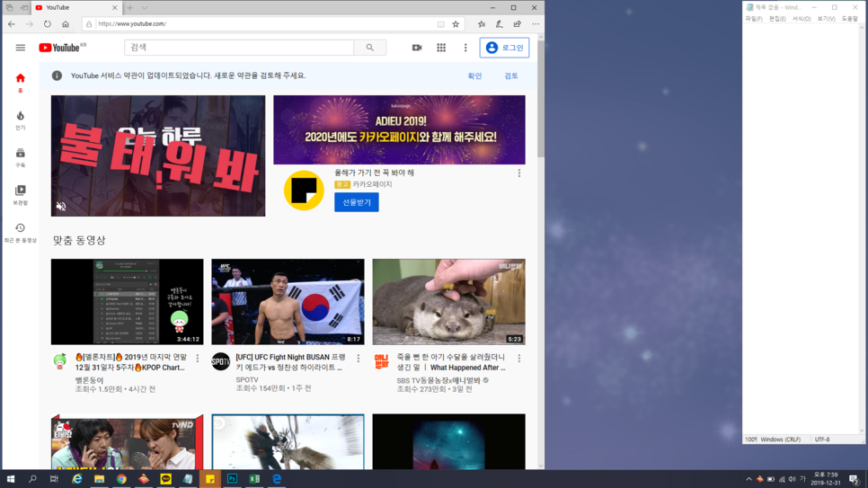Open the Windows Action Center notification icon

click(x=855, y=479)
